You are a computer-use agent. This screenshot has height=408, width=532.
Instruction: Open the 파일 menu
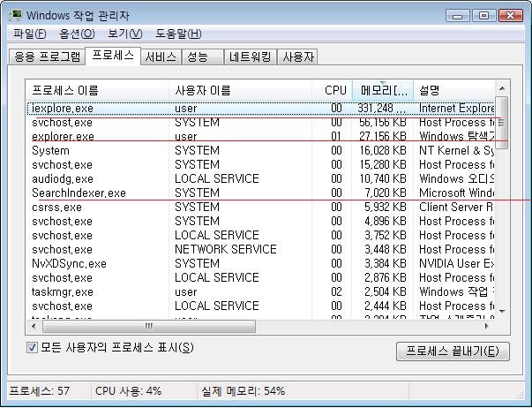29,34
